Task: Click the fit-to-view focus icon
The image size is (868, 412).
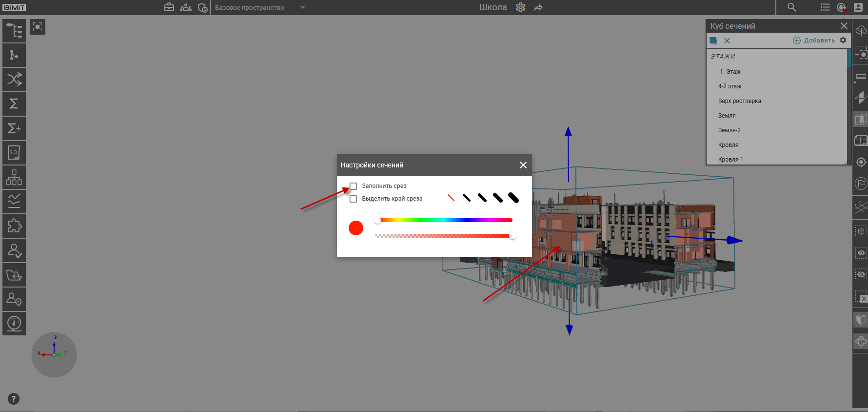Action: [x=38, y=27]
